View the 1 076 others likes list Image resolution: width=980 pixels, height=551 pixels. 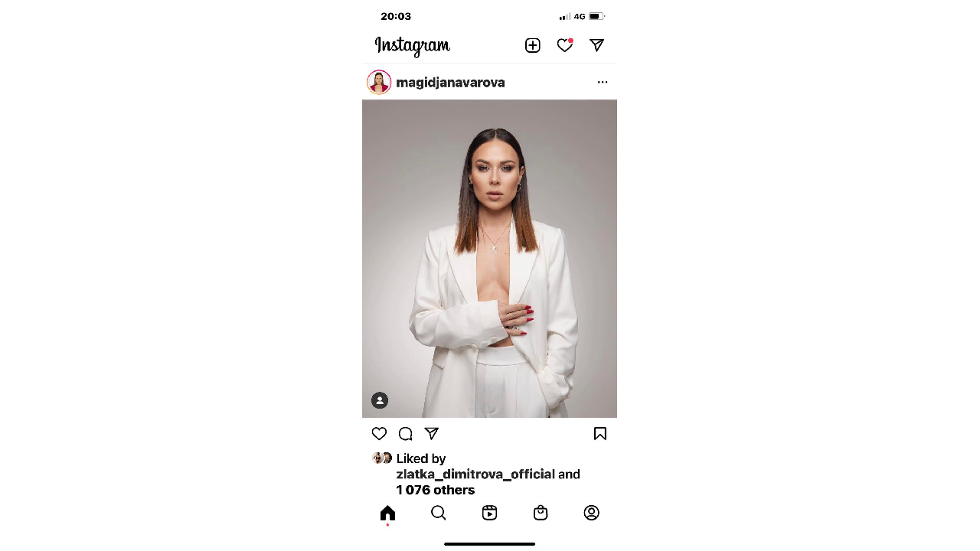[436, 490]
